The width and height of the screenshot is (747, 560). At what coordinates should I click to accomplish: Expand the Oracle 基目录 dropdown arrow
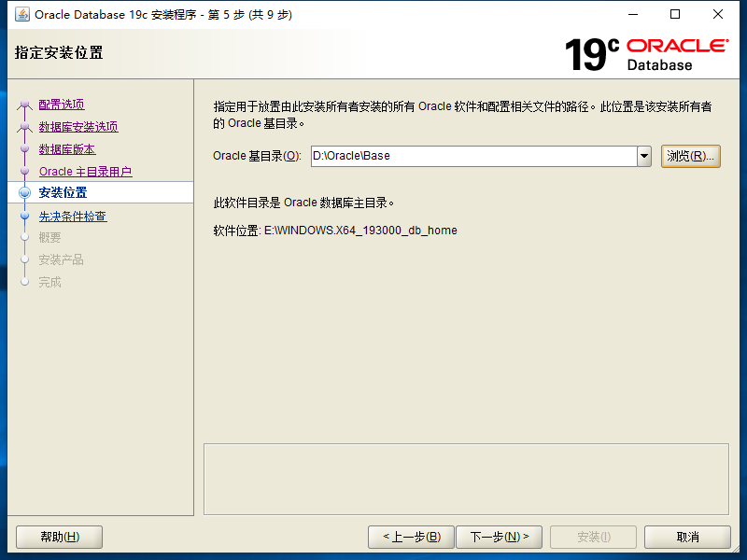tap(644, 156)
